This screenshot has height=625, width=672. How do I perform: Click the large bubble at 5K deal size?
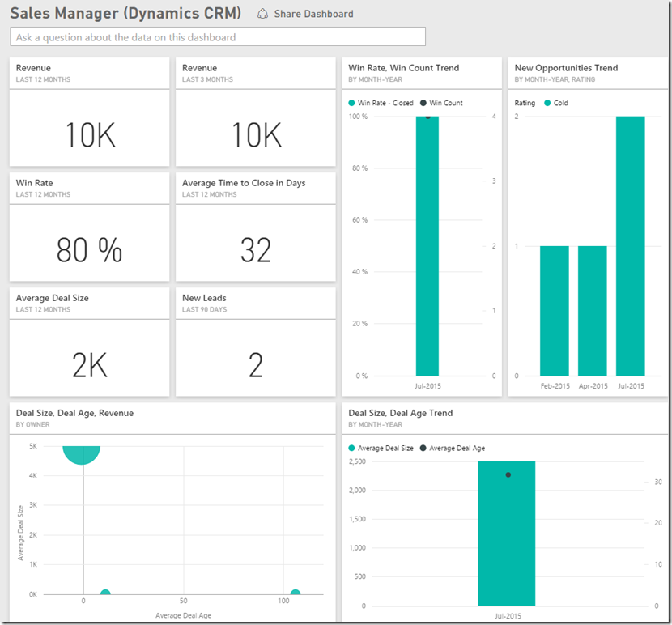82,454
